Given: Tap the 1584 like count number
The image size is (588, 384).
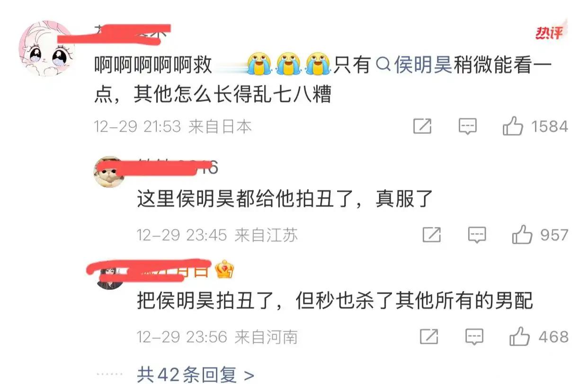Looking at the screenshot, I should (x=549, y=127).
